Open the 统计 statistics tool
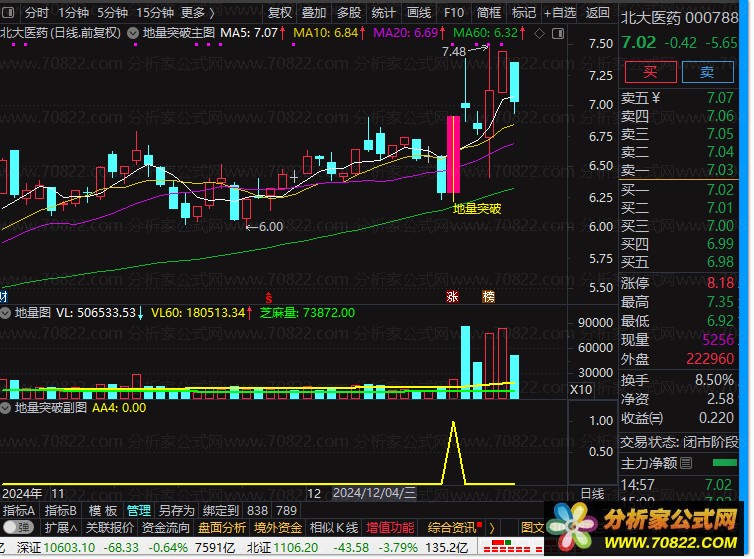This screenshot has height=559, width=754. tap(383, 12)
